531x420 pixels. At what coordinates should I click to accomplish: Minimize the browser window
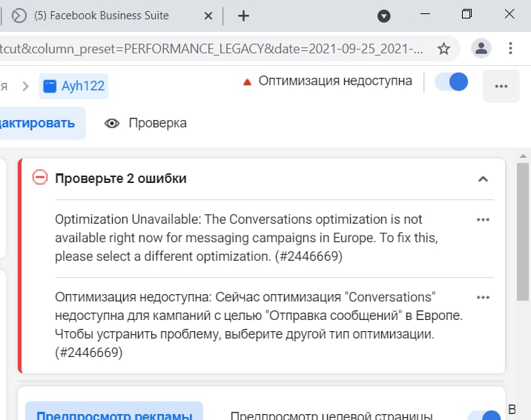coord(425,14)
